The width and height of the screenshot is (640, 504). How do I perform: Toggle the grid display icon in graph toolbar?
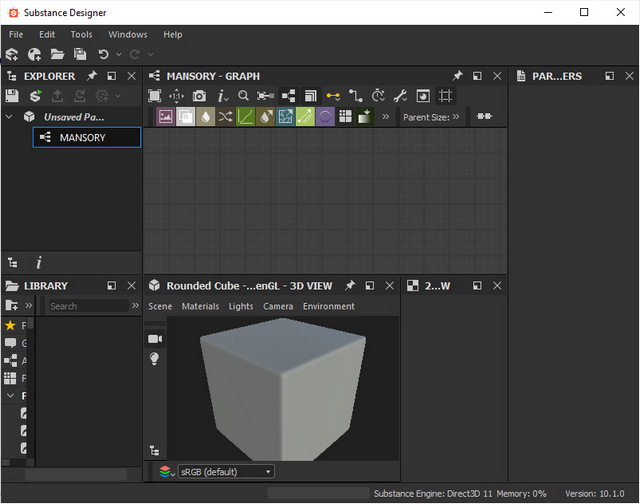click(446, 96)
